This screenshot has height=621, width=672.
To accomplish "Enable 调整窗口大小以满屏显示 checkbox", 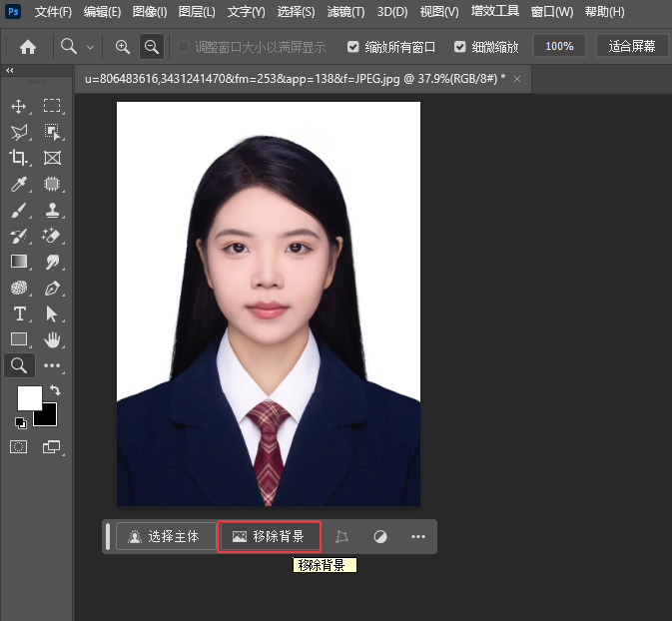I will coord(184,47).
